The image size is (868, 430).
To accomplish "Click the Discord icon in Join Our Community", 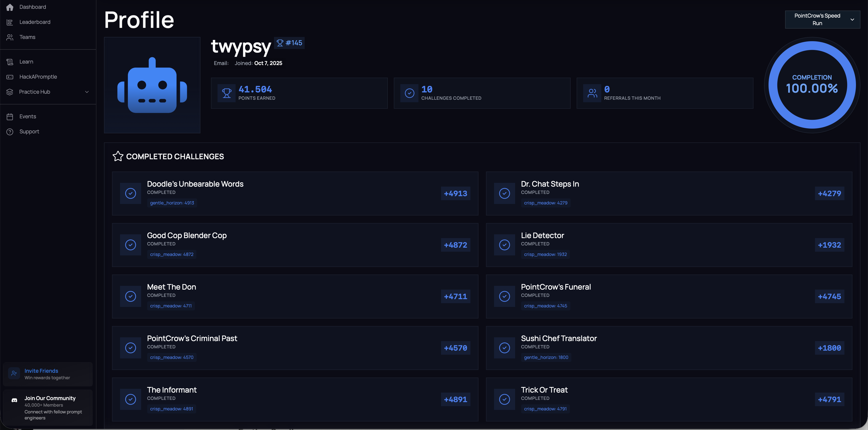I will pyautogui.click(x=14, y=400).
